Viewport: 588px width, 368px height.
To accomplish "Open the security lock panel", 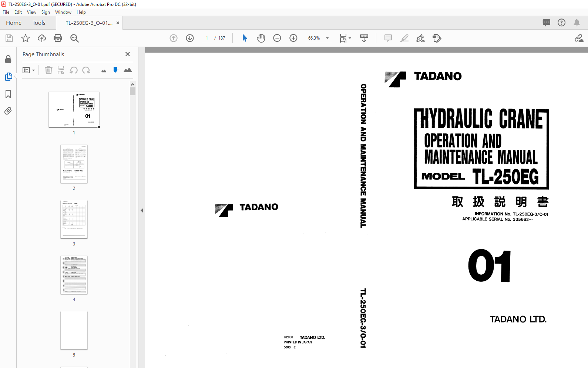I will 8,59.
